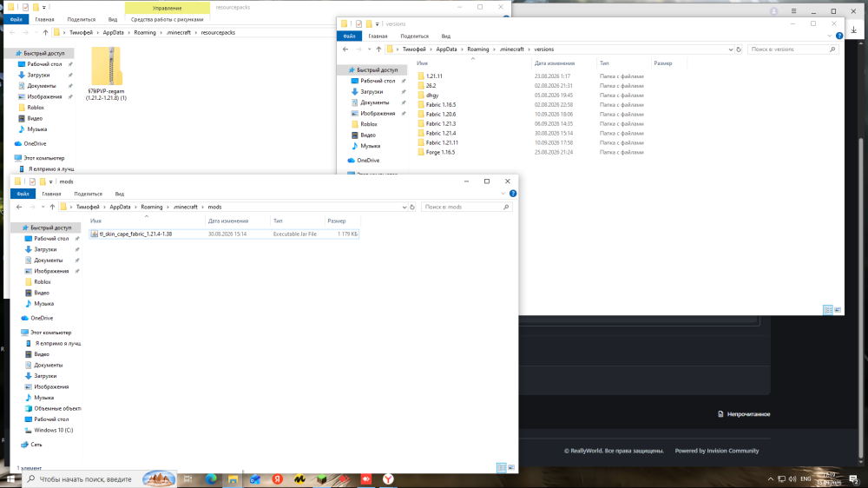The image size is (868, 488).
Task: Open quick access toolbar dropdown in mods titlebar
Action: (x=51, y=181)
